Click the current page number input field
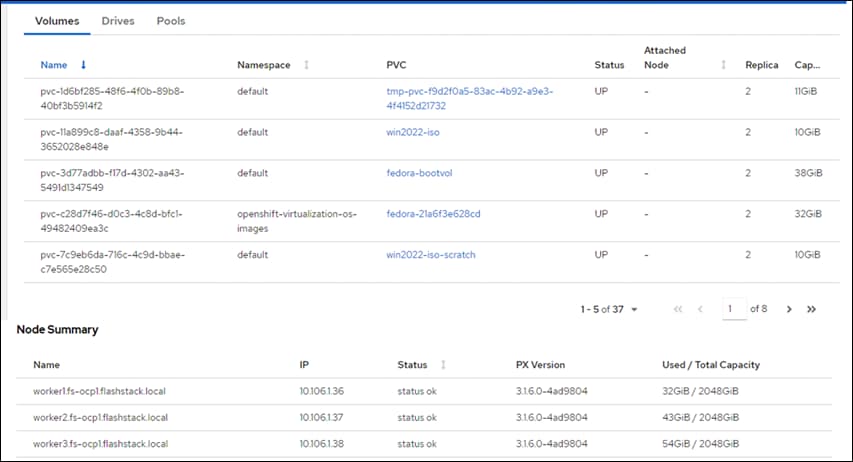 pos(734,309)
